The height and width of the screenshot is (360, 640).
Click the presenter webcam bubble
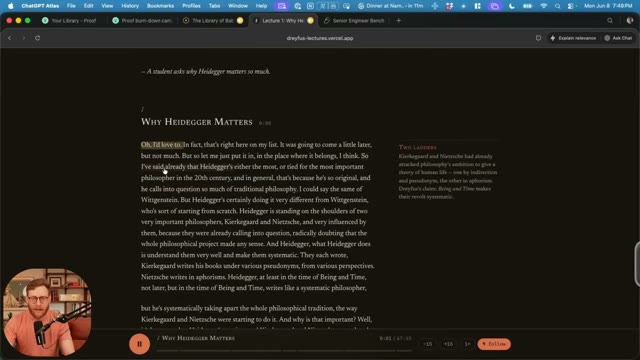[x=47, y=312]
